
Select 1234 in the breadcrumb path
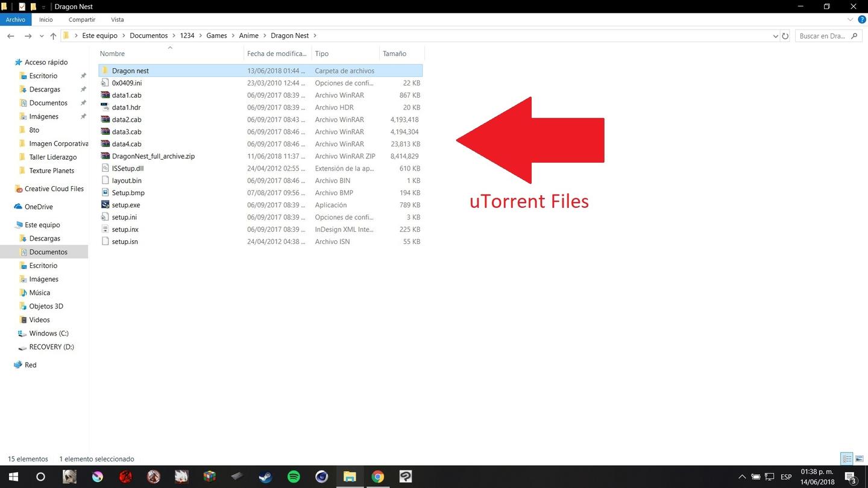click(187, 36)
